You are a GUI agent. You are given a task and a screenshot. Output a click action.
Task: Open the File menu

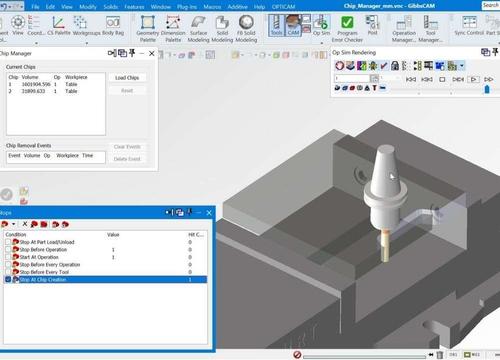[x=35, y=7]
